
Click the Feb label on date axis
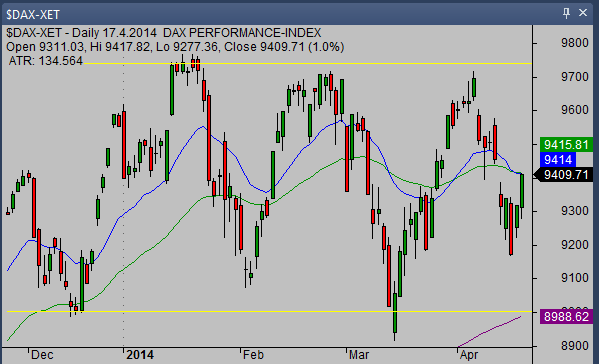[253, 355]
